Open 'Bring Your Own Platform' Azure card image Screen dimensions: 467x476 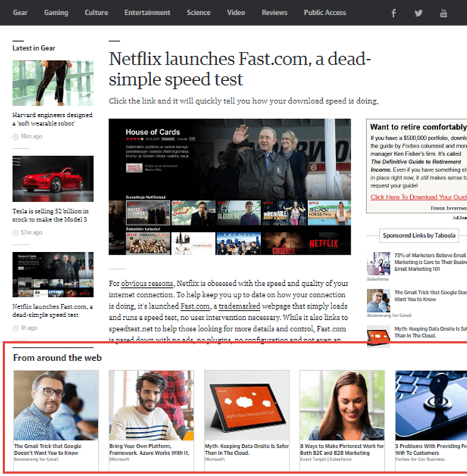point(151,405)
